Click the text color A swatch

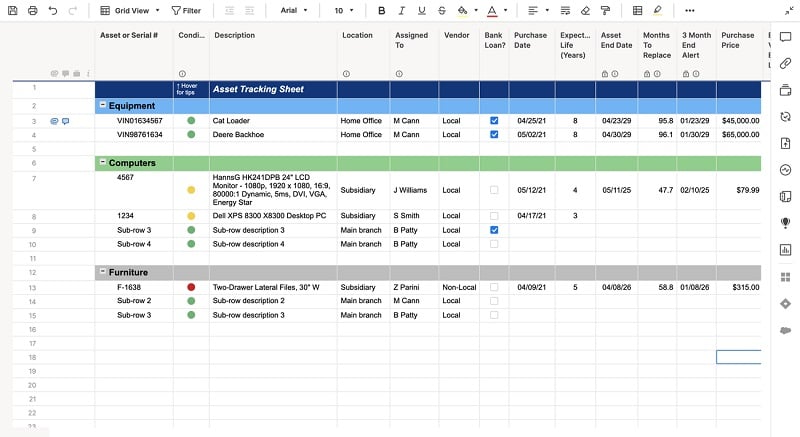coord(492,10)
